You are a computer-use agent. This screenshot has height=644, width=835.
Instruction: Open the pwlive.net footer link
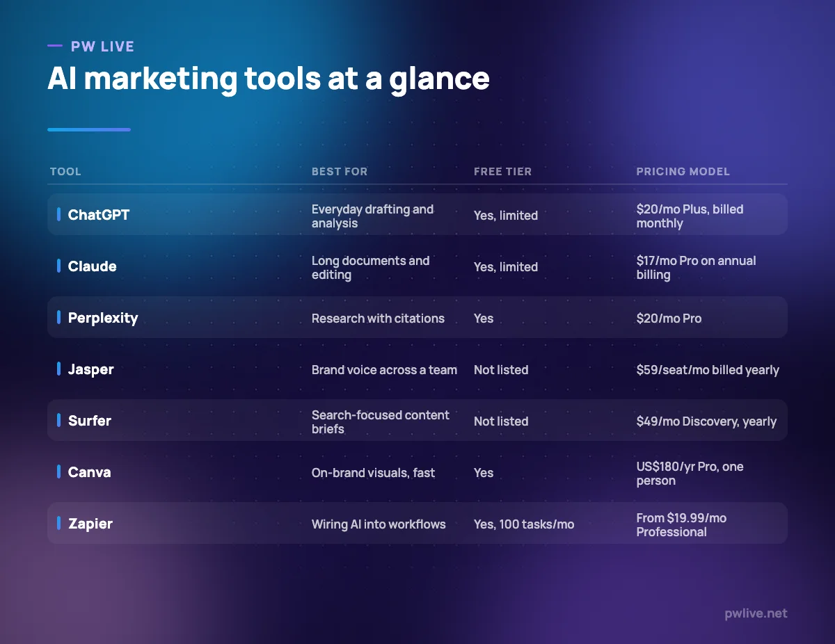tap(755, 613)
